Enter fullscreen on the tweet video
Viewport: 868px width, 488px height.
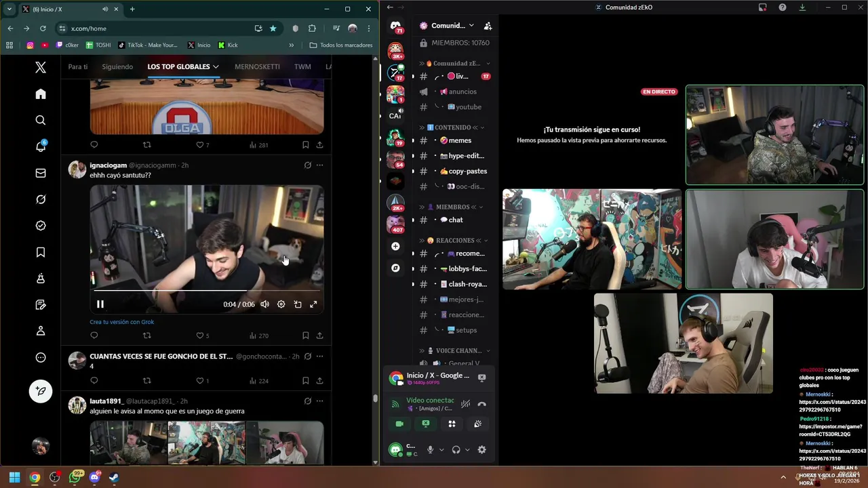pos(313,304)
